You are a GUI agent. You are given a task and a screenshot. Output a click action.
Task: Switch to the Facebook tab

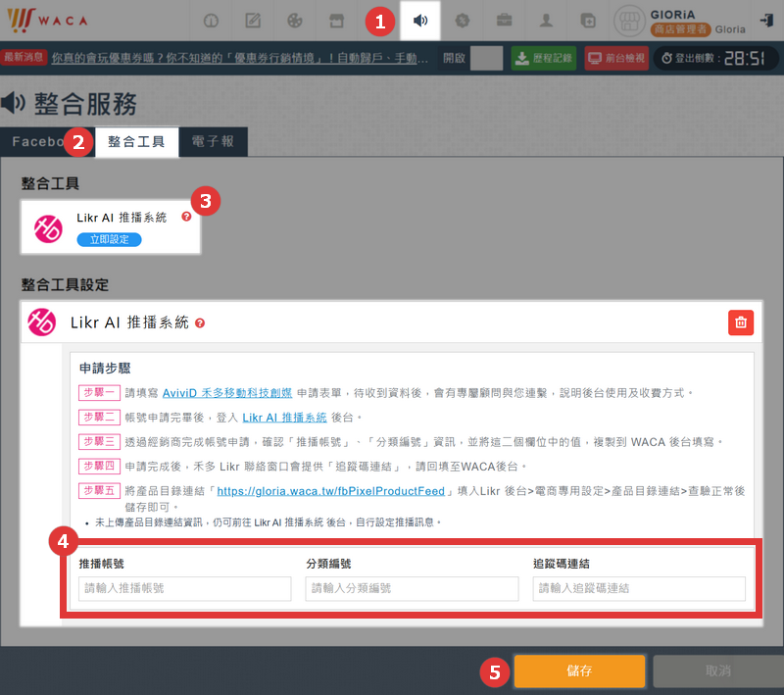click(38, 142)
